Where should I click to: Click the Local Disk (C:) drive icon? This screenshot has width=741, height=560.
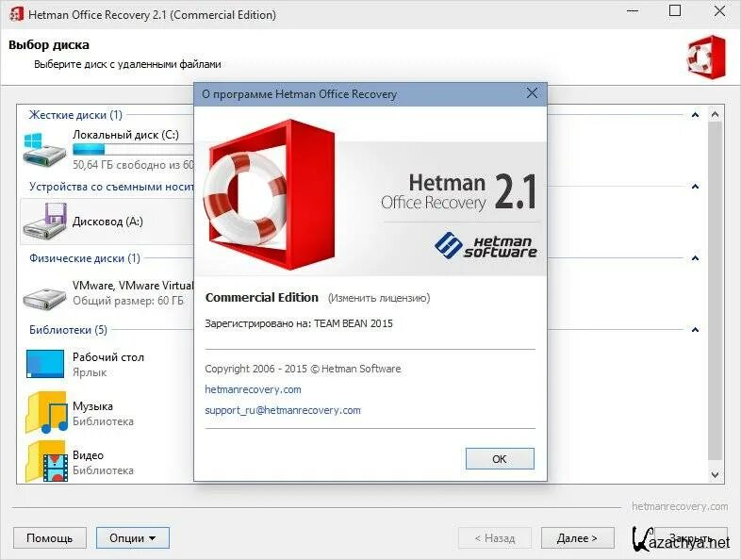(45, 149)
